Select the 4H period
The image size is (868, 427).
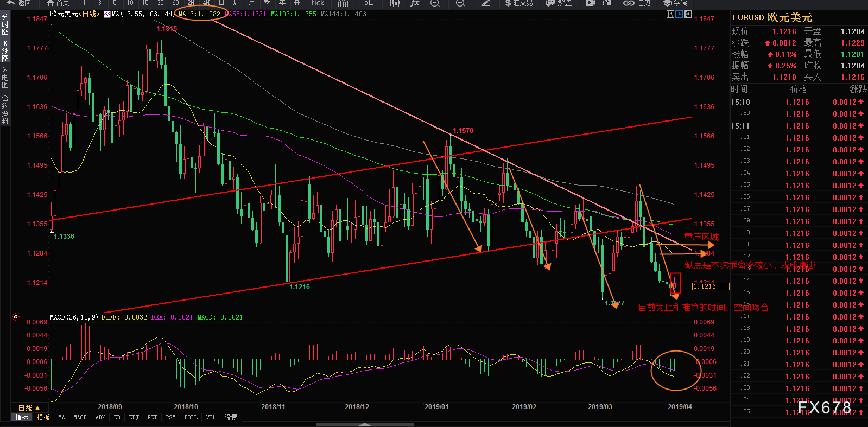tap(206, 3)
